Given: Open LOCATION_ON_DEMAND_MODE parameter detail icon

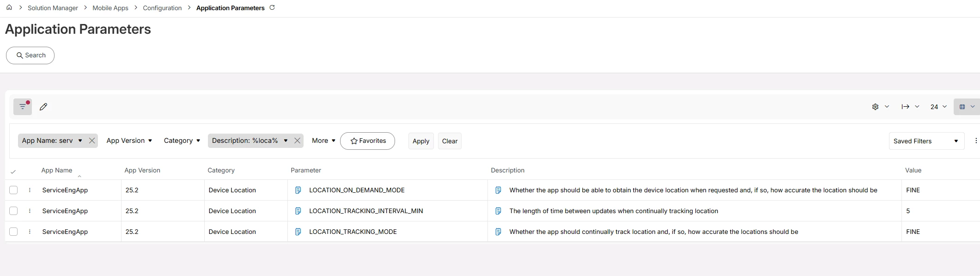Looking at the screenshot, I should coord(298,190).
